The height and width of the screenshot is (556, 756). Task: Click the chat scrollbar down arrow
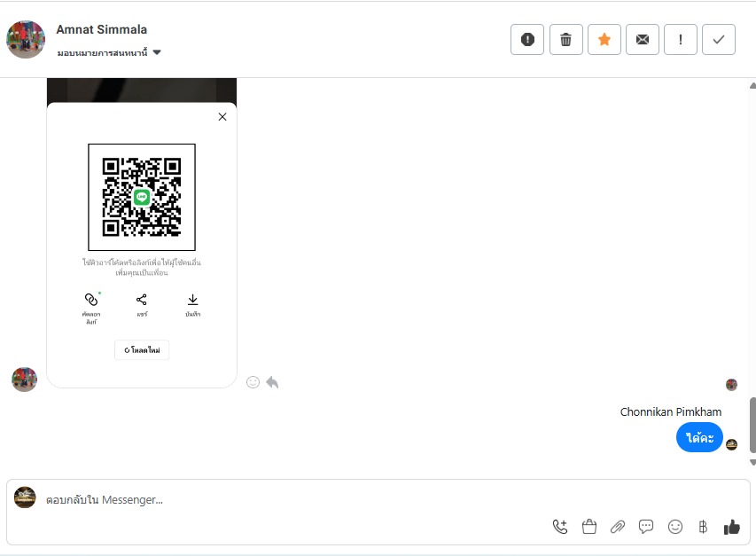click(x=752, y=463)
